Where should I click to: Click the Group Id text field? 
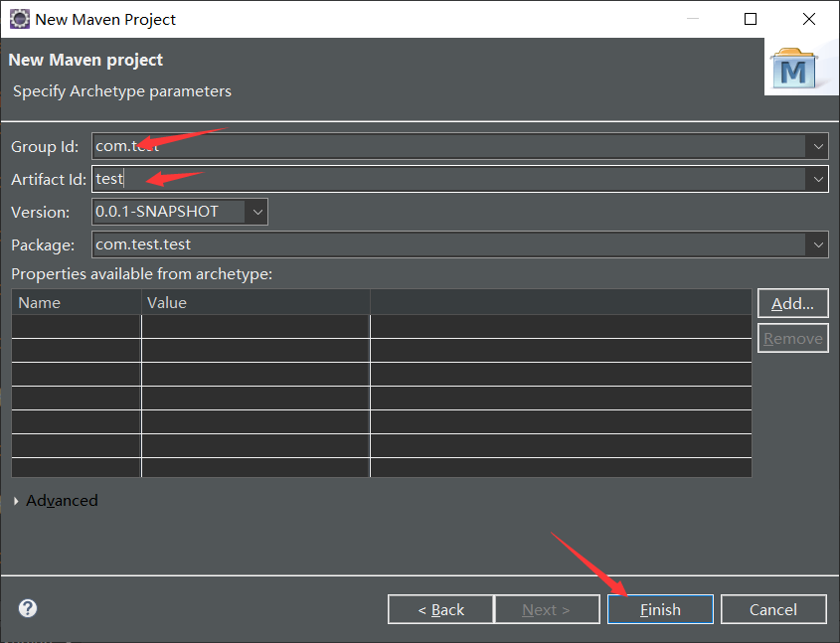tap(449, 146)
